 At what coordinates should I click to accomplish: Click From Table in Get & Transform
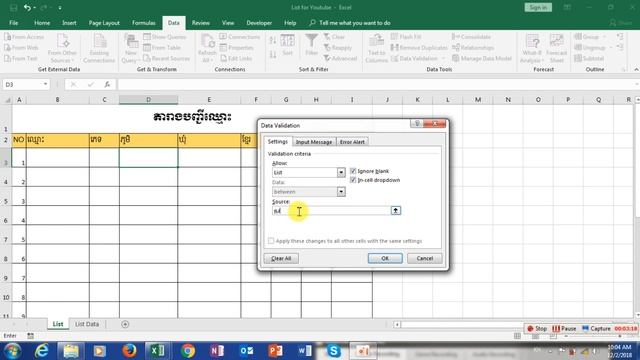point(162,48)
